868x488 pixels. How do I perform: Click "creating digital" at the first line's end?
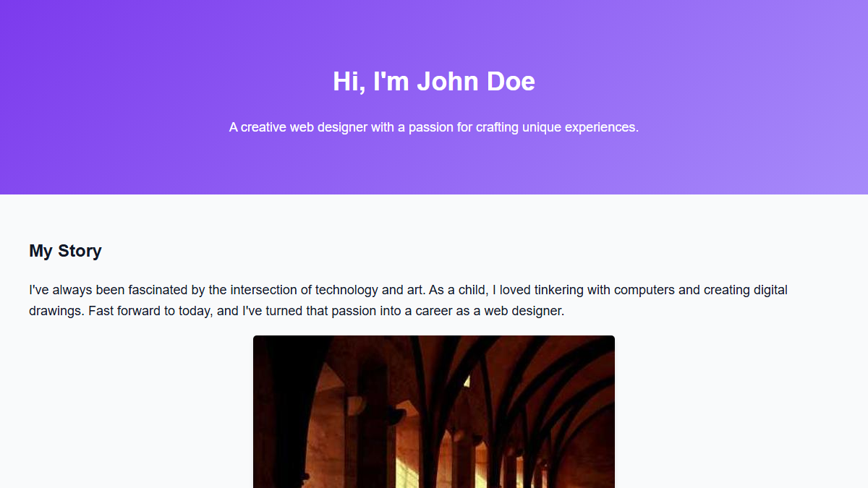pos(745,290)
